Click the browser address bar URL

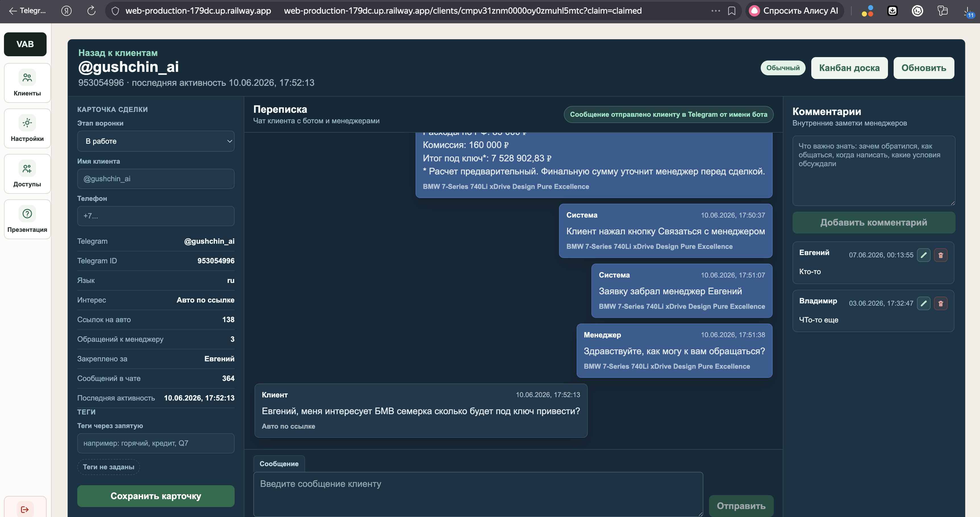tap(463, 11)
